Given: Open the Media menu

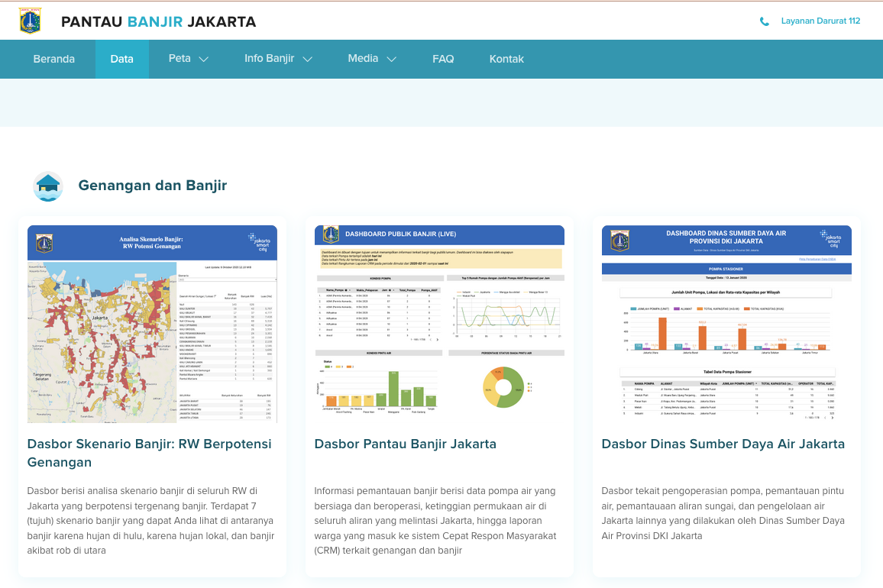Looking at the screenshot, I should pos(363,59).
